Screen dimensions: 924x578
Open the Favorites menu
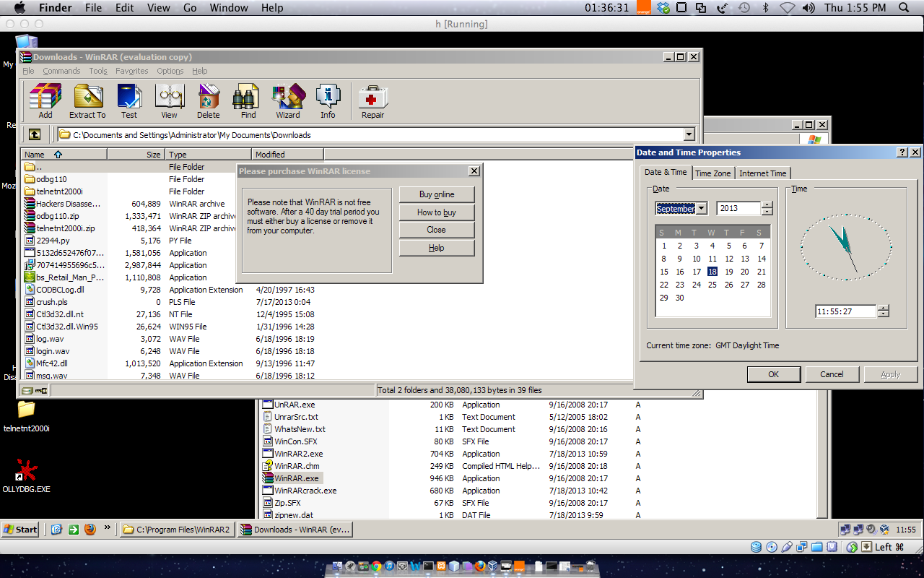[132, 71]
